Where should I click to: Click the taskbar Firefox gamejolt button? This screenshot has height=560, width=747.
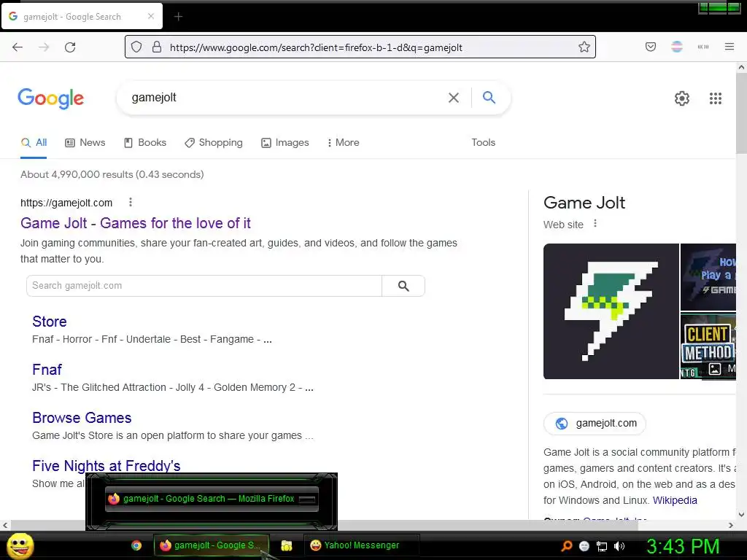(211, 545)
